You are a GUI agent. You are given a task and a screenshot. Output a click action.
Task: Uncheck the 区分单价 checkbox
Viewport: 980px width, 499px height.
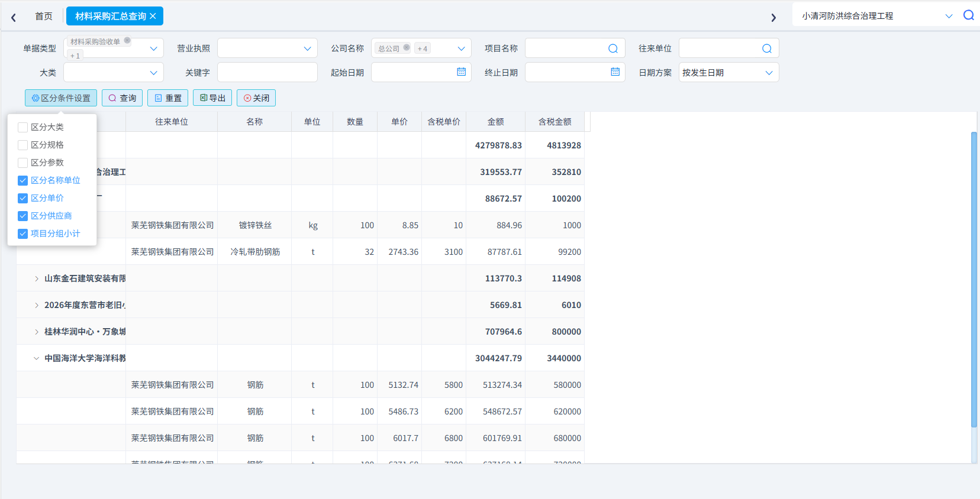(x=23, y=198)
